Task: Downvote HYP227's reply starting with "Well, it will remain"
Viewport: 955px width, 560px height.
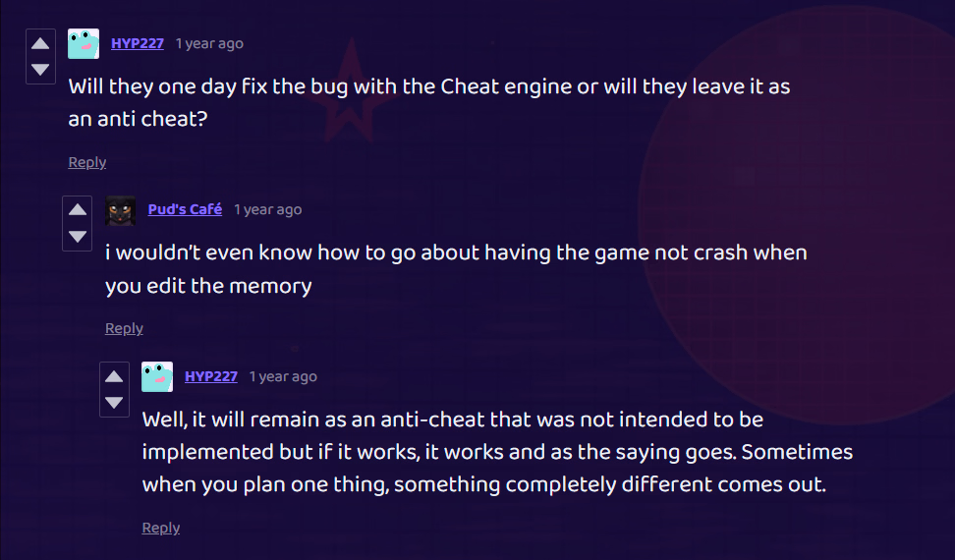Action: tap(114, 402)
